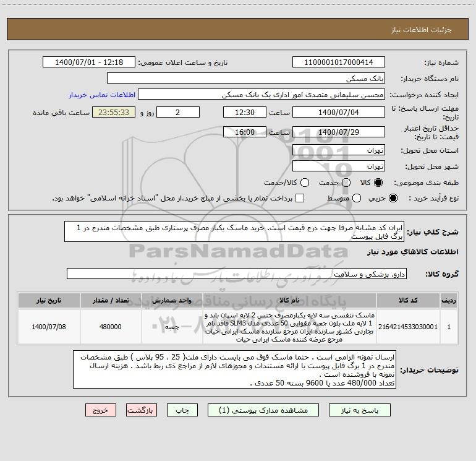
Task: Click the تعداد / مقدار column header
Action: point(111,301)
